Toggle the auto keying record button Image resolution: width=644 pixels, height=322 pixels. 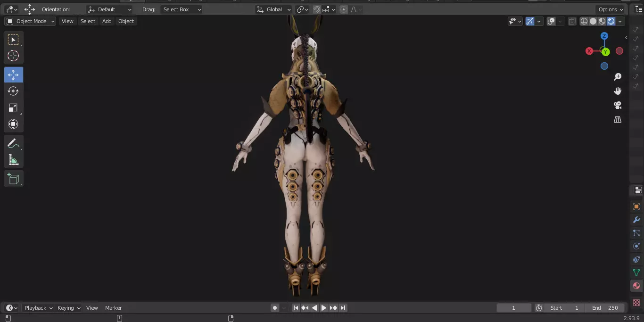[x=275, y=308]
